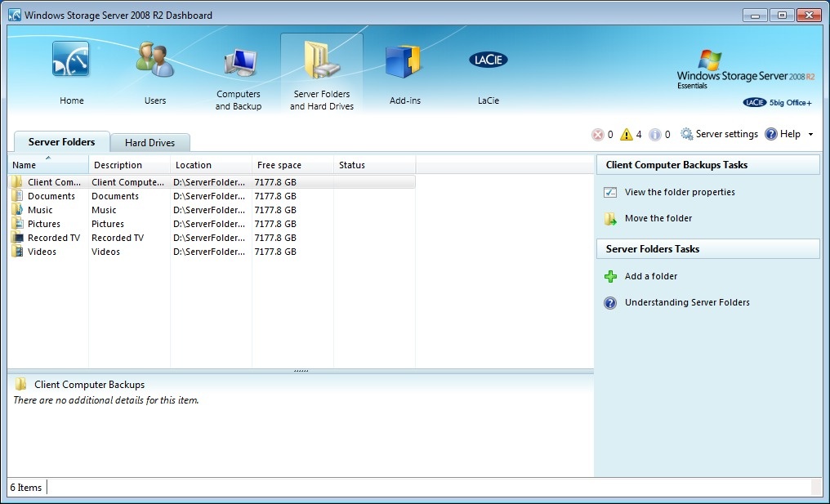Open the Home dashboard icon
Image resolution: width=830 pixels, height=504 pixels.
pos(71,61)
